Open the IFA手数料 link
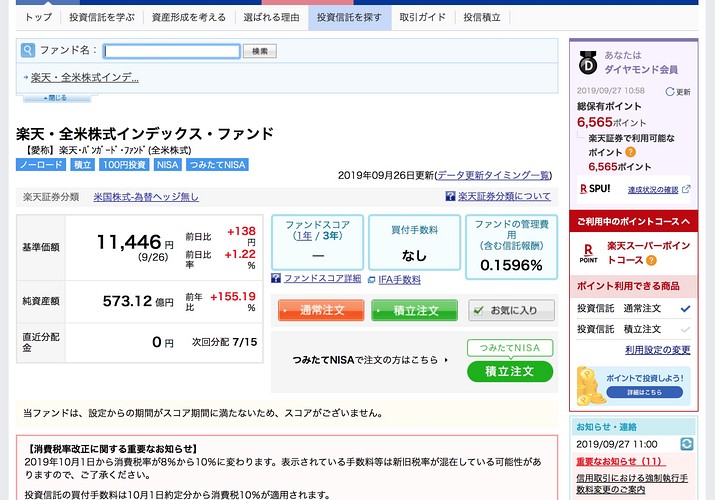The height and width of the screenshot is (500, 715). pyautogui.click(x=399, y=280)
